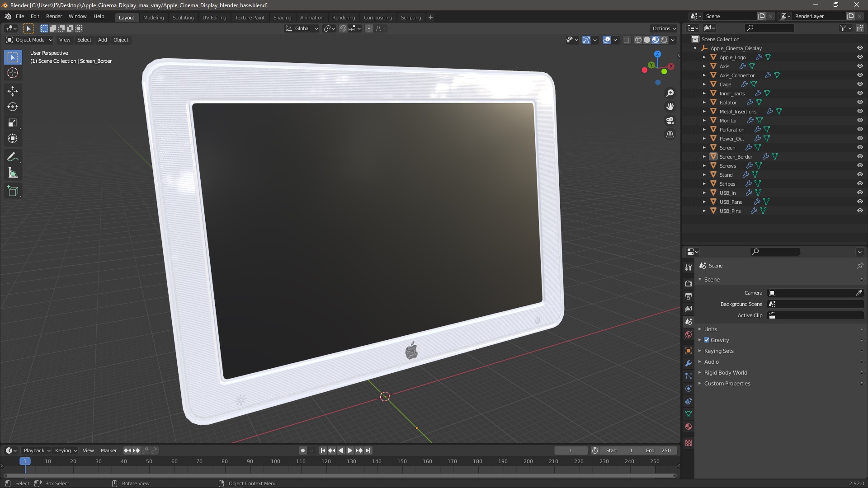Viewport: 868px width, 488px height.
Task: Select the Annotate tool
Action: point(13,157)
